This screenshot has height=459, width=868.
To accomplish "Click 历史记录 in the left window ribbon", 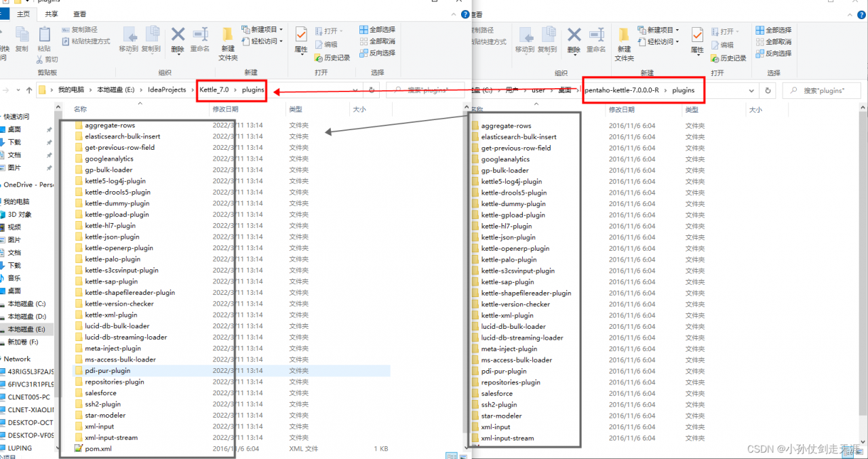I will coord(332,58).
